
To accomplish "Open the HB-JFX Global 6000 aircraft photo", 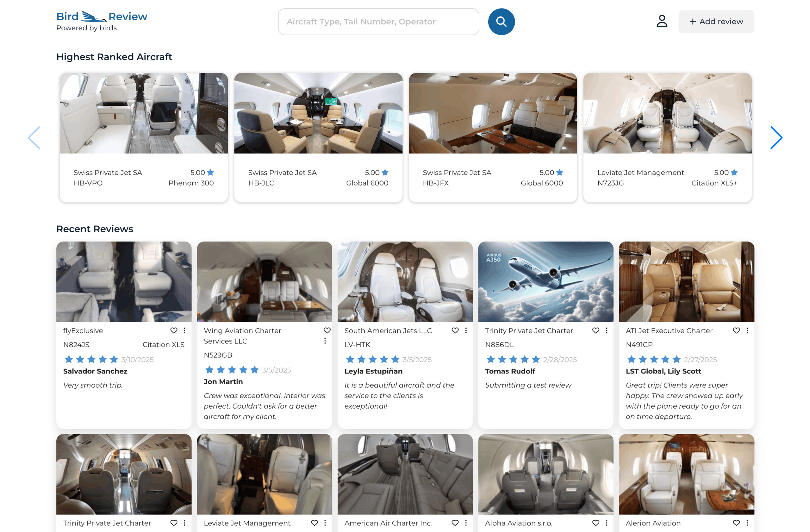I will click(x=493, y=113).
